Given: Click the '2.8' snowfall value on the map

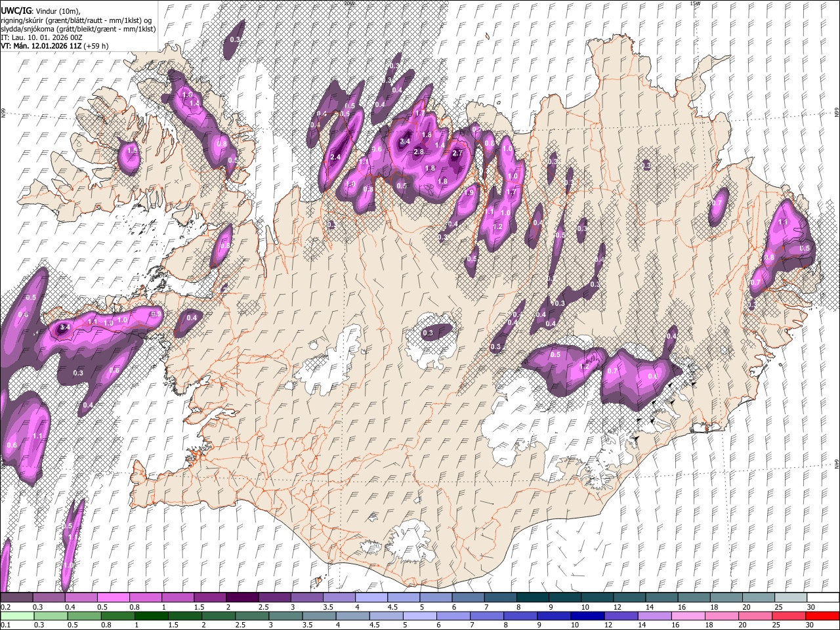Looking at the screenshot, I should click(x=419, y=152).
